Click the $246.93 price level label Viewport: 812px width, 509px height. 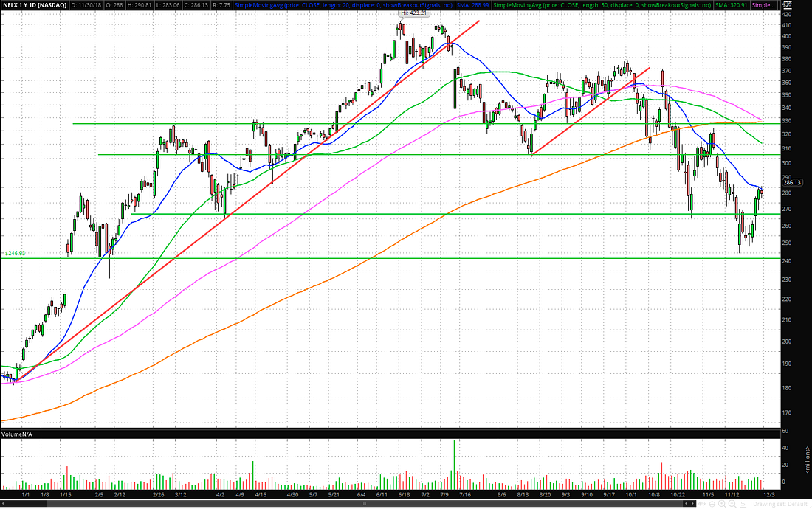[x=15, y=254]
